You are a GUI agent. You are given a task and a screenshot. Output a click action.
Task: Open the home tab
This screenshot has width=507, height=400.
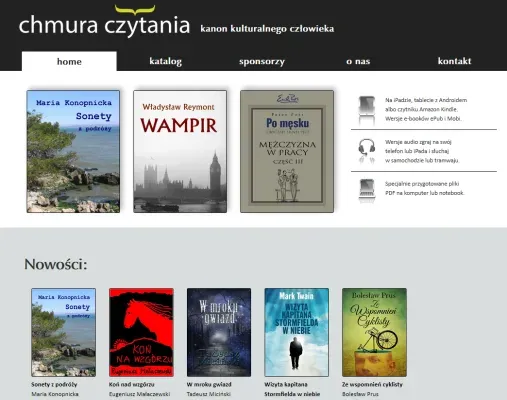(69, 61)
